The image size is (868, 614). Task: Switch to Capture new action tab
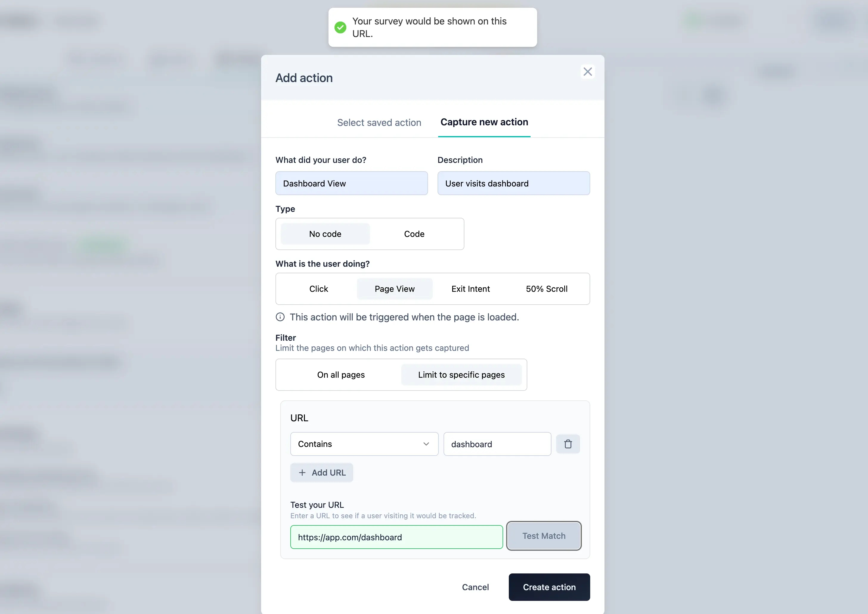click(x=484, y=122)
